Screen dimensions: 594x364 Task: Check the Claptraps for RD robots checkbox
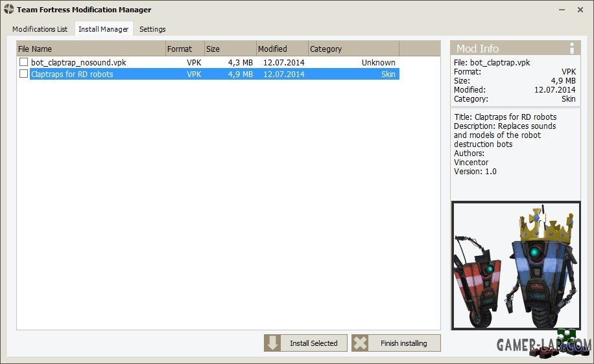click(x=23, y=73)
